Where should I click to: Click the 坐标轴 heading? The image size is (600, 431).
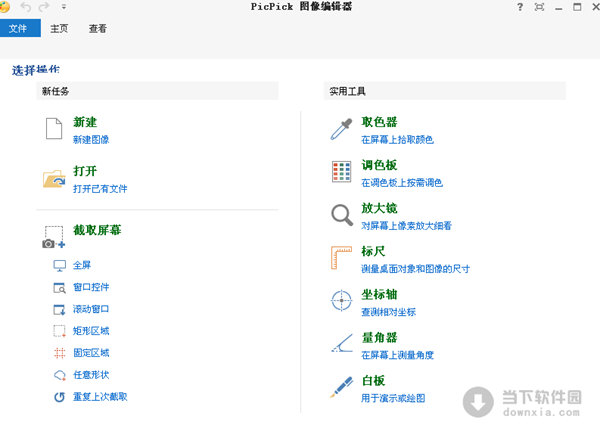(380, 294)
